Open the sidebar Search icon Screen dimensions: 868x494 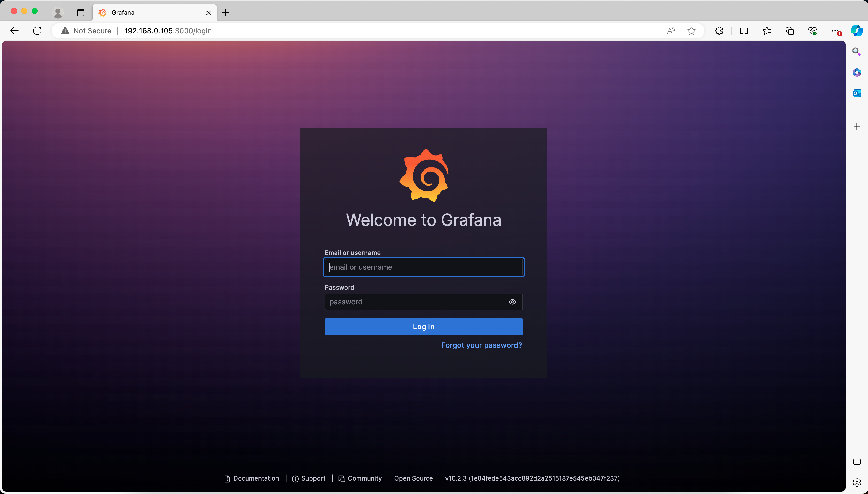click(x=856, y=52)
